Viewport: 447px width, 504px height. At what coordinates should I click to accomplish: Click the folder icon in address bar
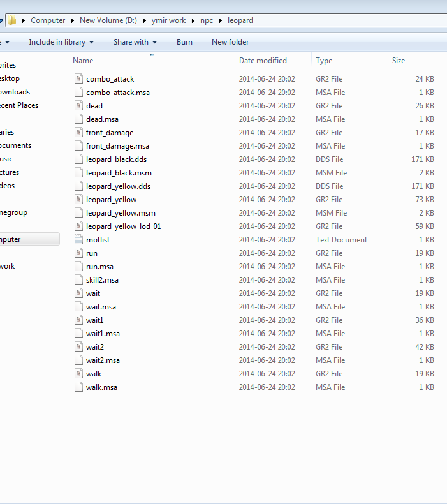[12, 20]
